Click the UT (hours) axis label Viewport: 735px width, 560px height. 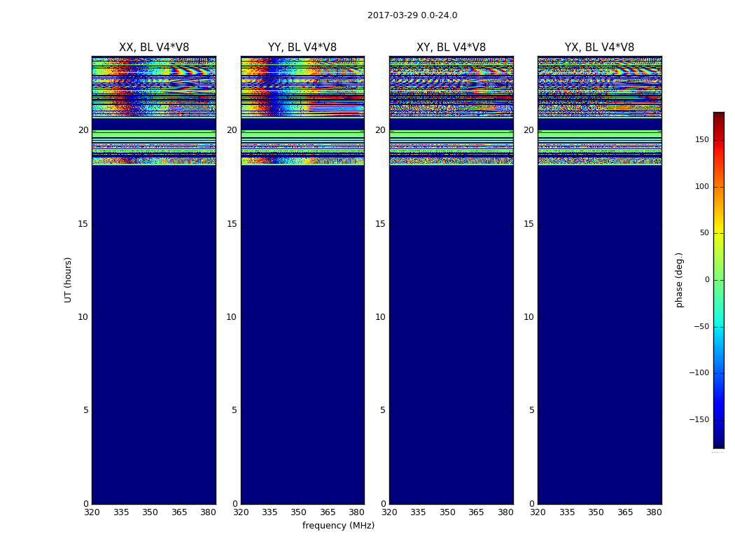tap(68, 280)
